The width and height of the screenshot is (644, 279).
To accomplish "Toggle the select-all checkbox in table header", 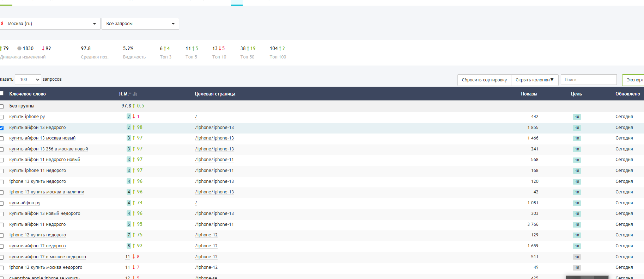I will click(1, 93).
